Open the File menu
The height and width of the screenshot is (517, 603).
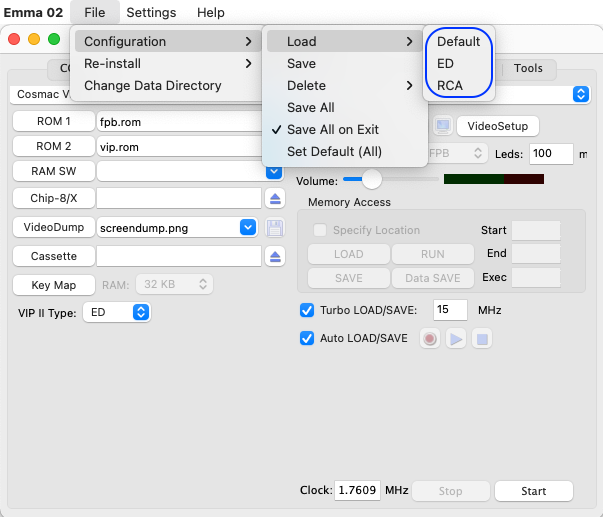click(95, 12)
